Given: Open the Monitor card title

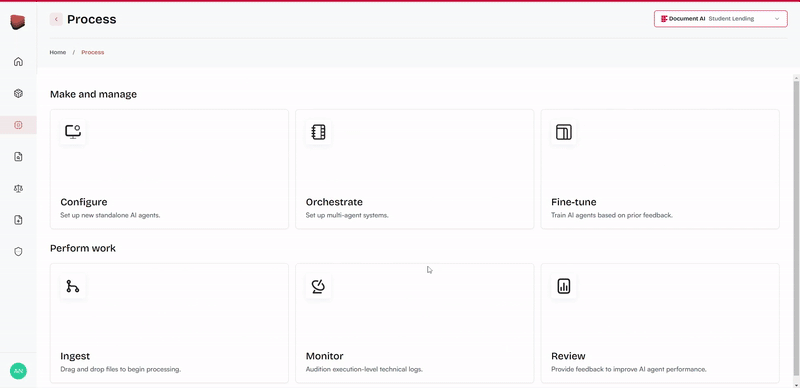Looking at the screenshot, I should (324, 356).
